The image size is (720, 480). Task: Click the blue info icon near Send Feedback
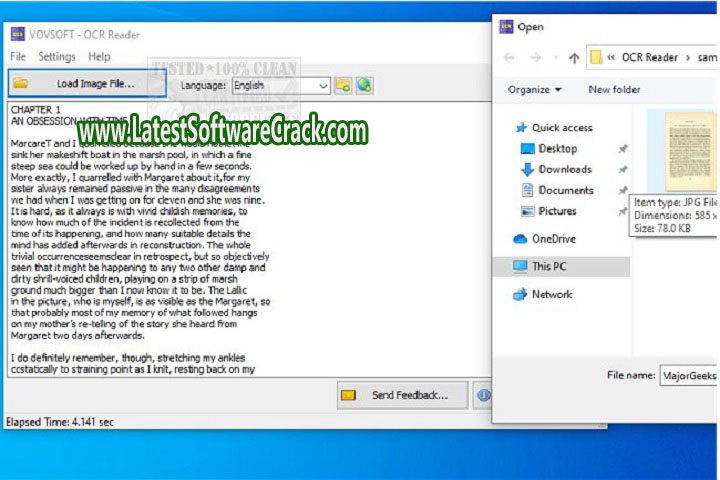pos(484,395)
